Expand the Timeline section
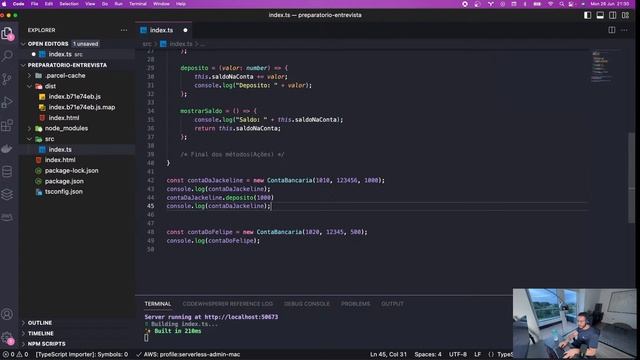This screenshot has width=640, height=360. (x=40, y=333)
